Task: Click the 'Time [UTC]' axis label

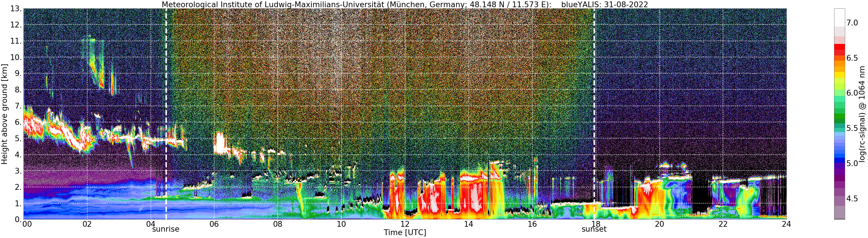Action: [x=405, y=233]
